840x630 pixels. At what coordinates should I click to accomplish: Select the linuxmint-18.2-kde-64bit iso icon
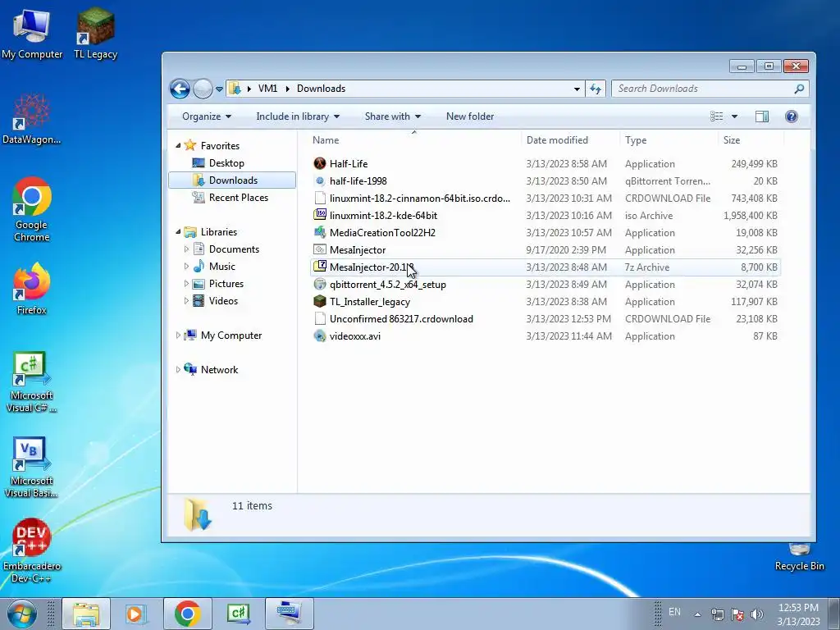[320, 215]
